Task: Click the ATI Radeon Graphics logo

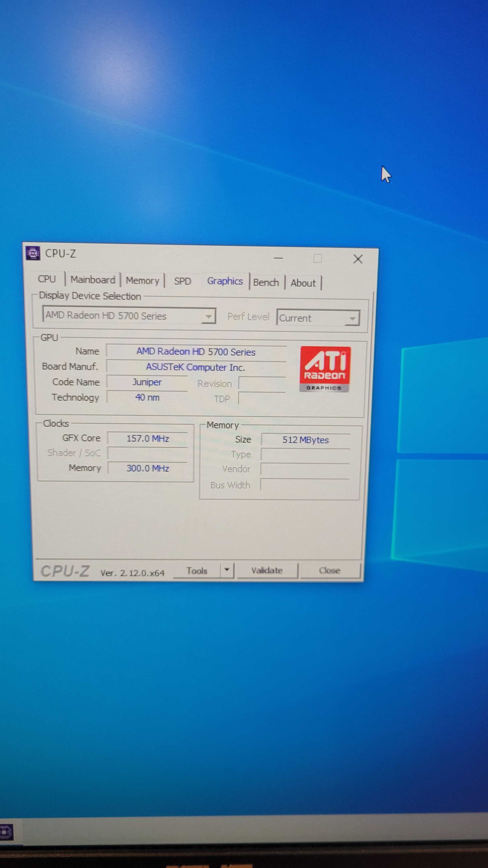Action: 325,369
